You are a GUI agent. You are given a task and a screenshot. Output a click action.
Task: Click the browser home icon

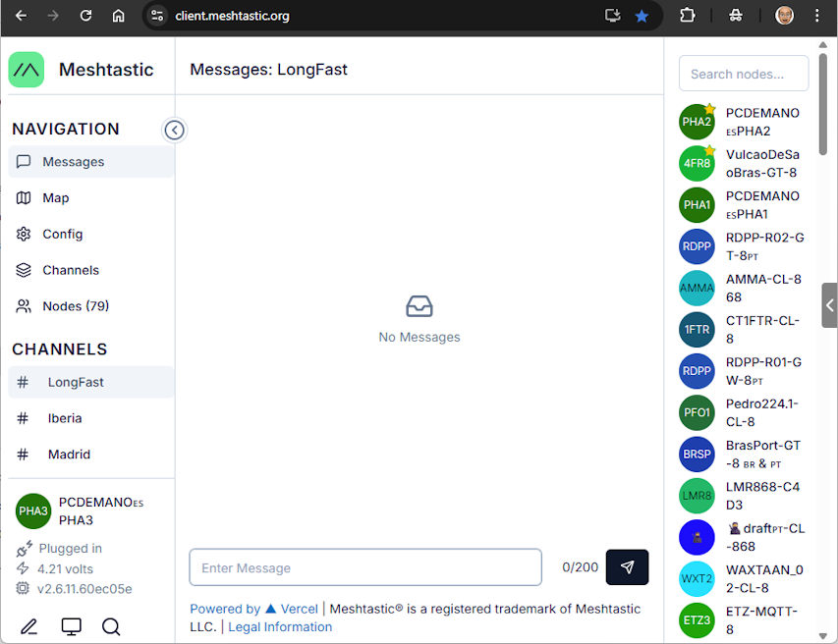click(x=118, y=16)
